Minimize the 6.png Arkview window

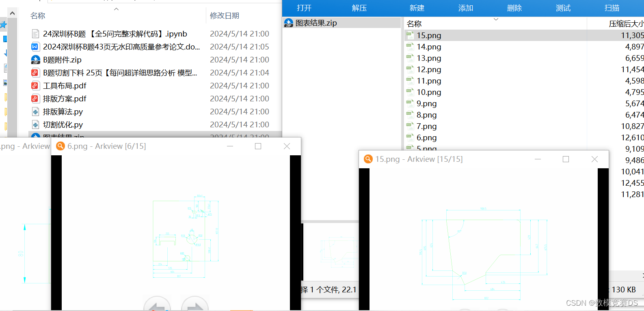coord(230,146)
